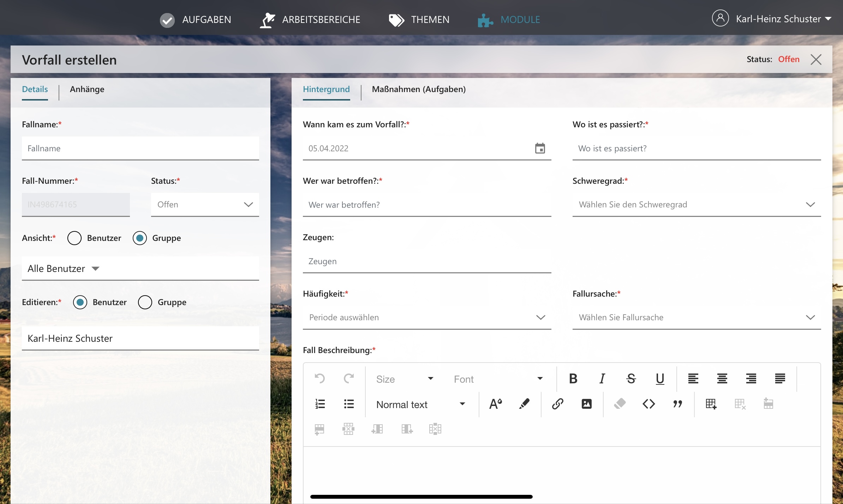Switch to the Anhänge tab
The image size is (843, 504).
pyautogui.click(x=87, y=89)
